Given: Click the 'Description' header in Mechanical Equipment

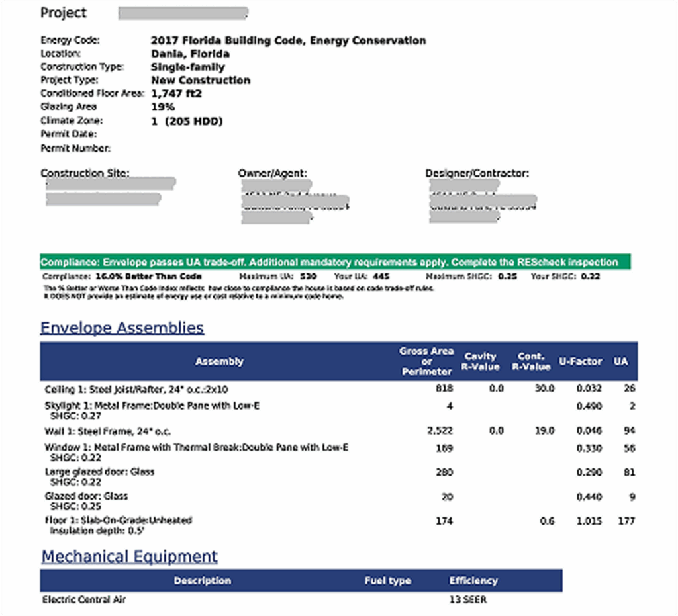Looking at the screenshot, I should pos(203,580).
